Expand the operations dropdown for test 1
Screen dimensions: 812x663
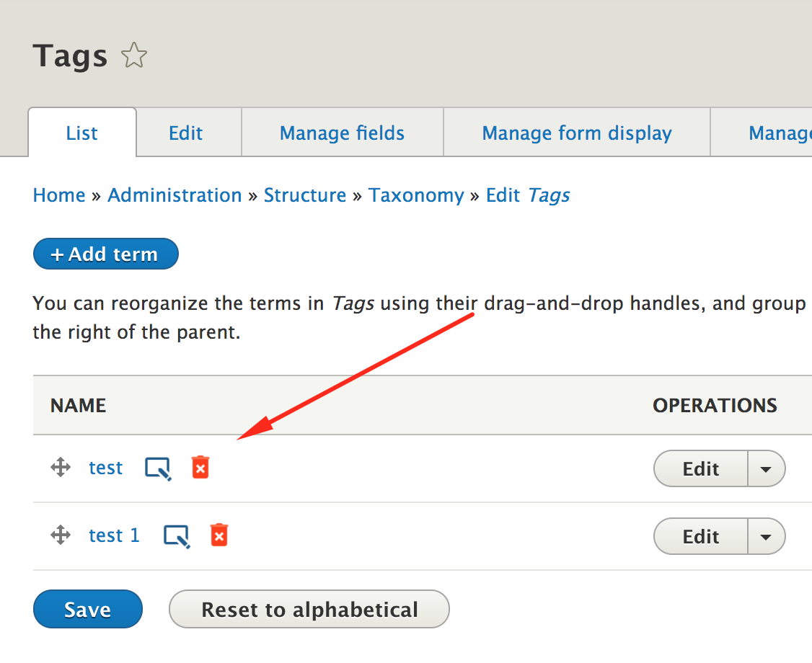point(766,537)
